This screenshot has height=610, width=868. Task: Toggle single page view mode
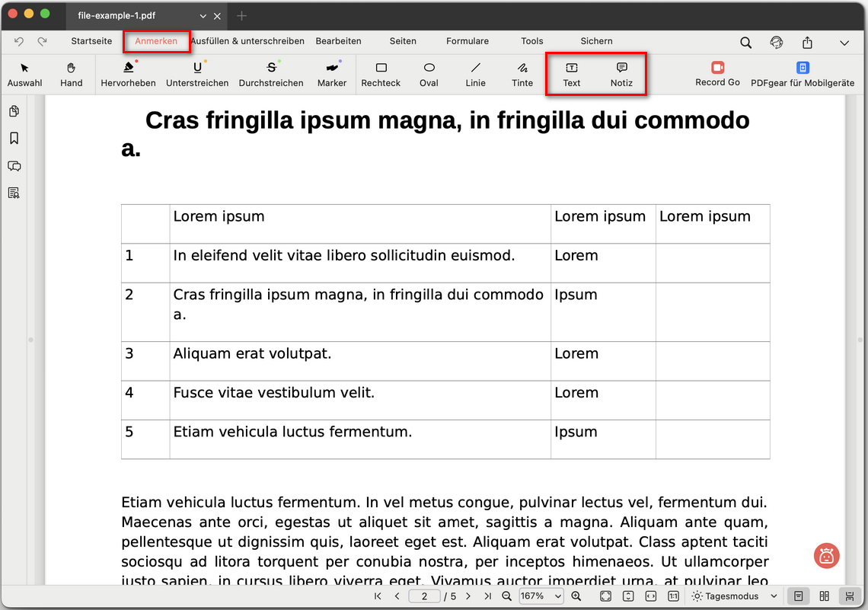(798, 596)
